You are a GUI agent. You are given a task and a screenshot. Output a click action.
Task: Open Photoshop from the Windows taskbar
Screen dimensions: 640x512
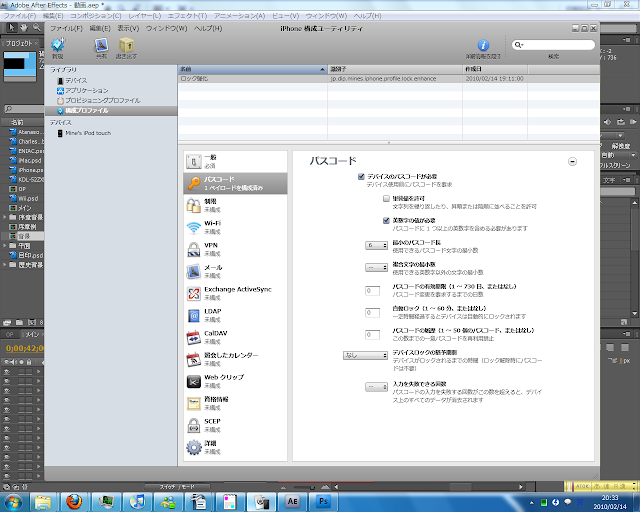pos(324,501)
